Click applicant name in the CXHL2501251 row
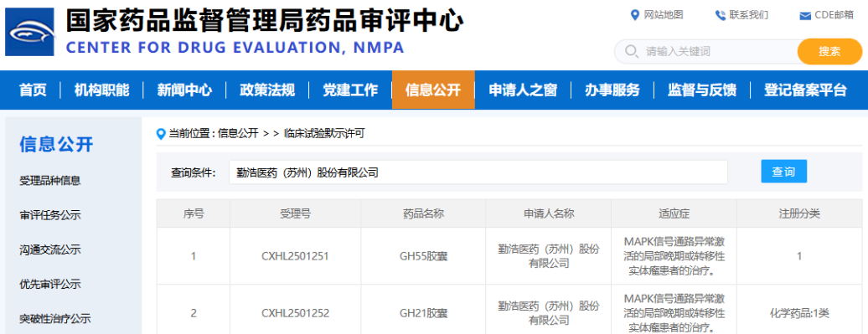 (x=549, y=257)
